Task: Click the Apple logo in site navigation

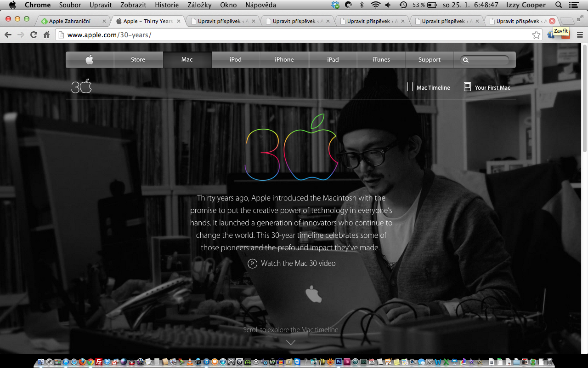Action: 90,60
